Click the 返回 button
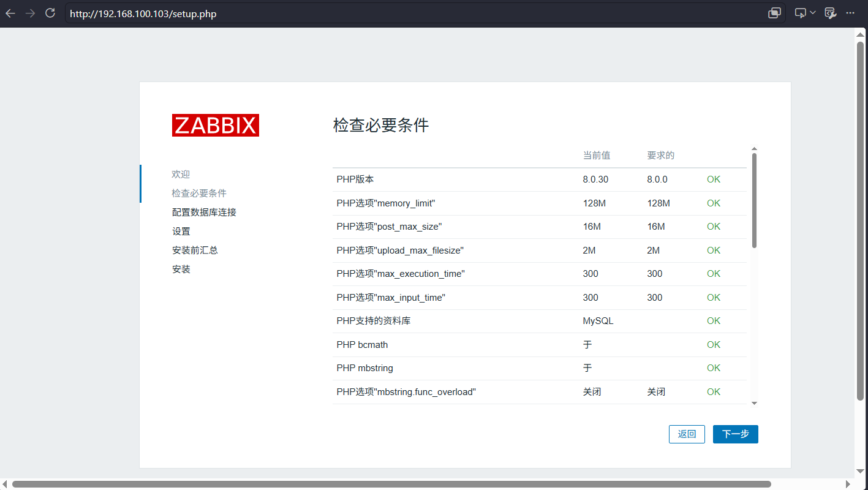Image resolution: width=868 pixels, height=490 pixels. [687, 434]
